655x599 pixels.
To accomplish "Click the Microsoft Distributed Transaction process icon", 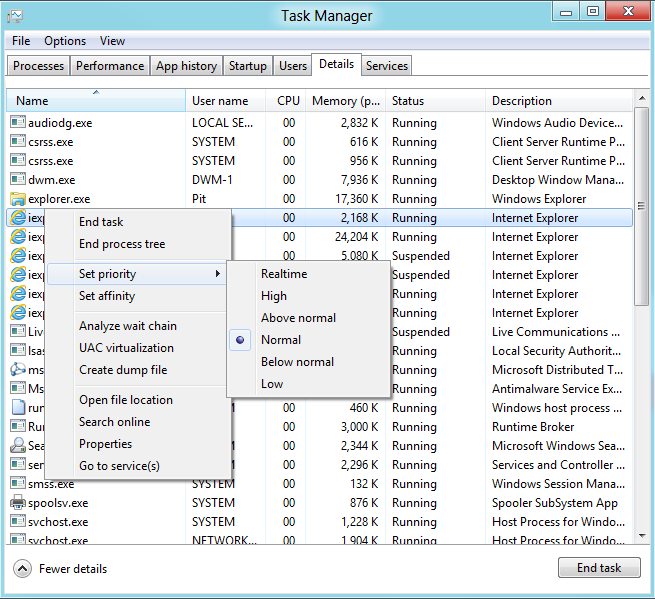I will [18, 369].
